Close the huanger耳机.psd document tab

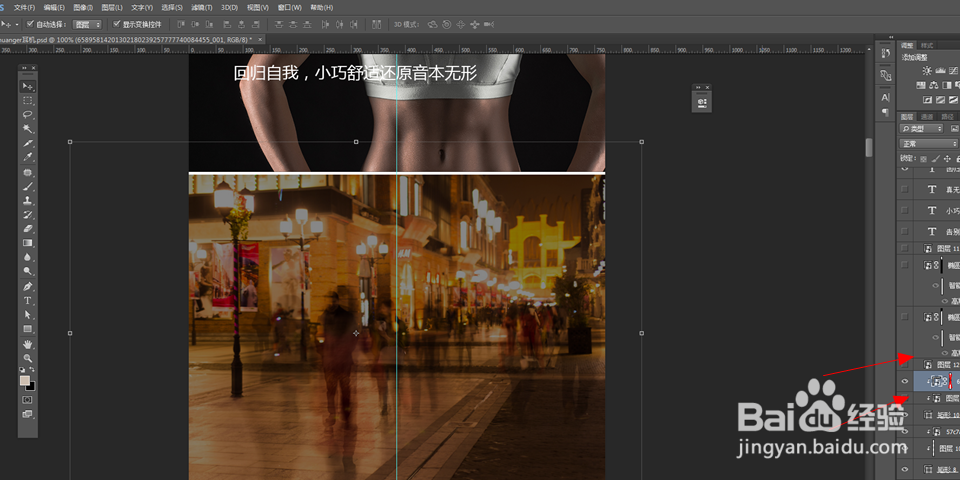click(x=260, y=39)
